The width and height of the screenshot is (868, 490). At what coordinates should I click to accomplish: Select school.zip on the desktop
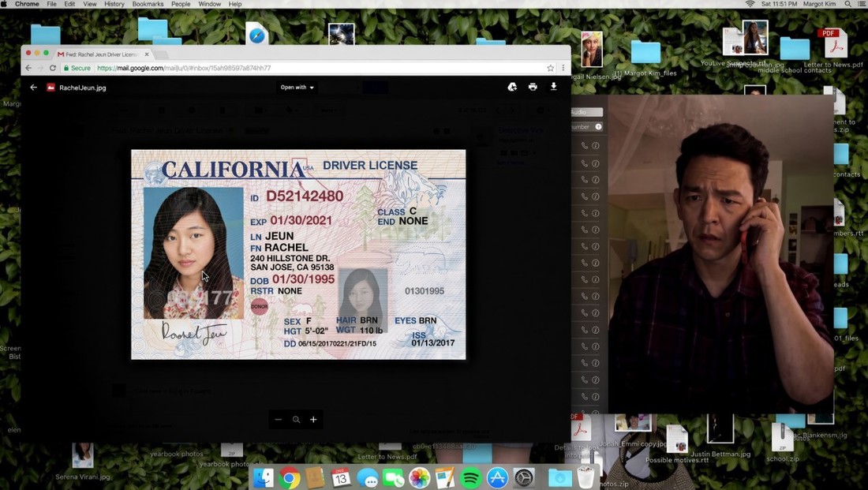pos(782,439)
